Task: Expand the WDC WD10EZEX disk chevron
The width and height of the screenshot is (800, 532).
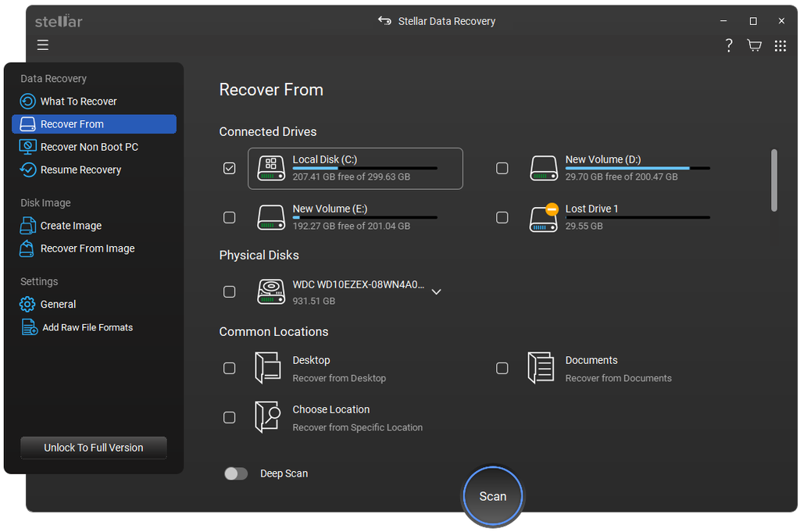Action: pos(436,291)
